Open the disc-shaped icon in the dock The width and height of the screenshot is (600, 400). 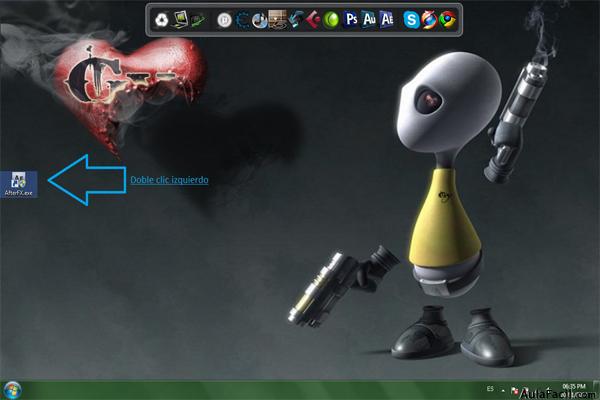[x=259, y=20]
